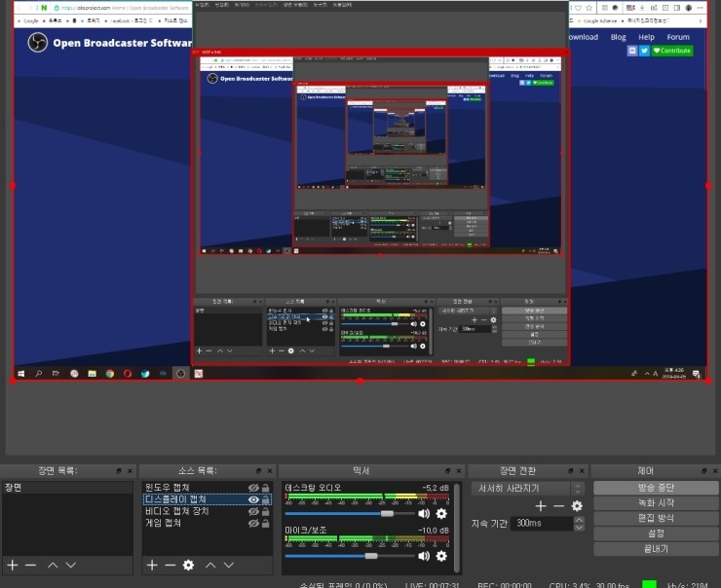Toggle 편집 방식 studio mode button

click(656, 518)
